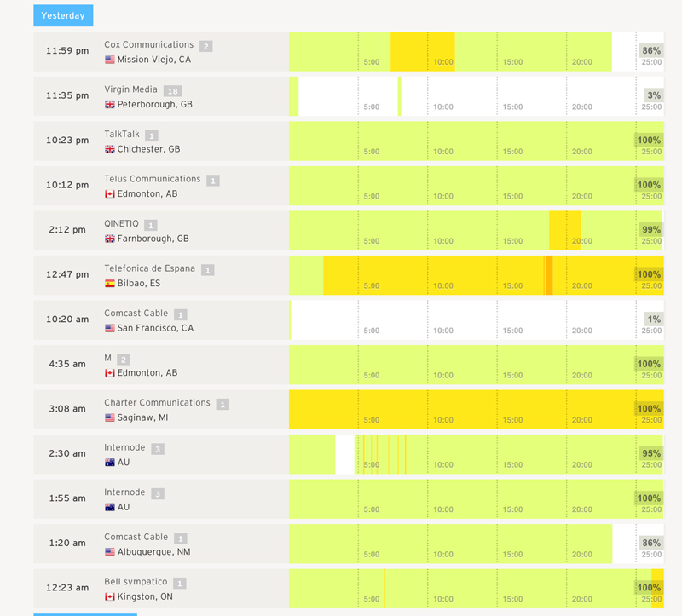
Task: Click US flag beside Albuquerque, NM
Action: tap(110, 552)
